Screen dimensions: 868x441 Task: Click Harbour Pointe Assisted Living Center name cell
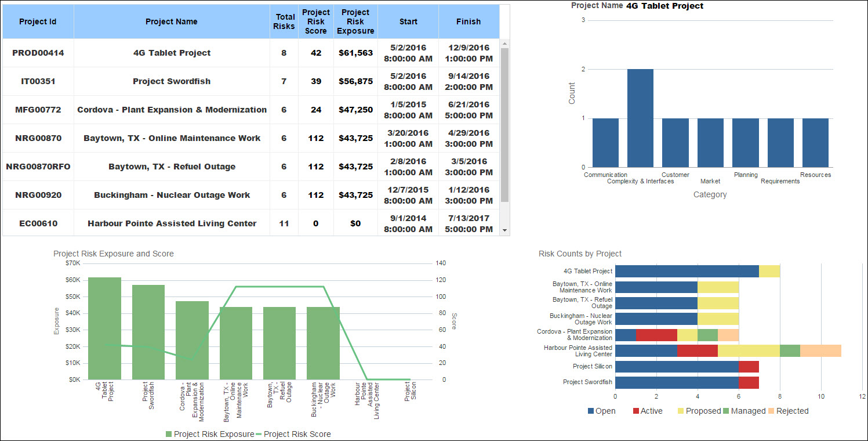(172, 223)
